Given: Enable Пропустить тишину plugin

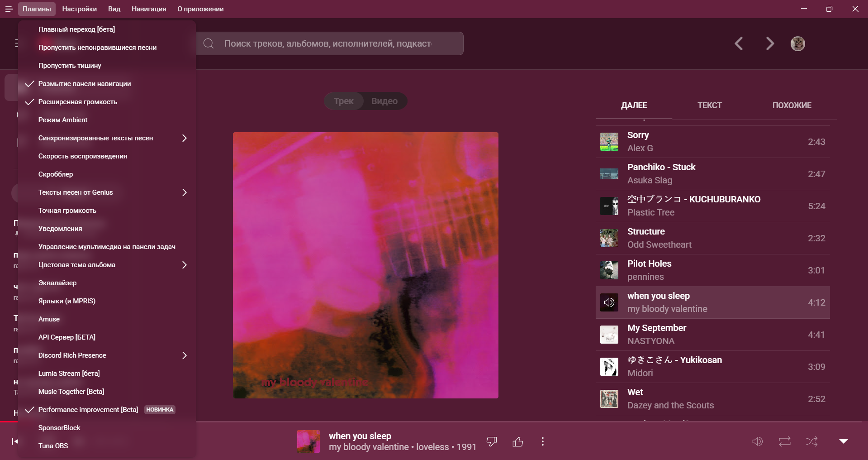Looking at the screenshot, I should click(x=107, y=66).
